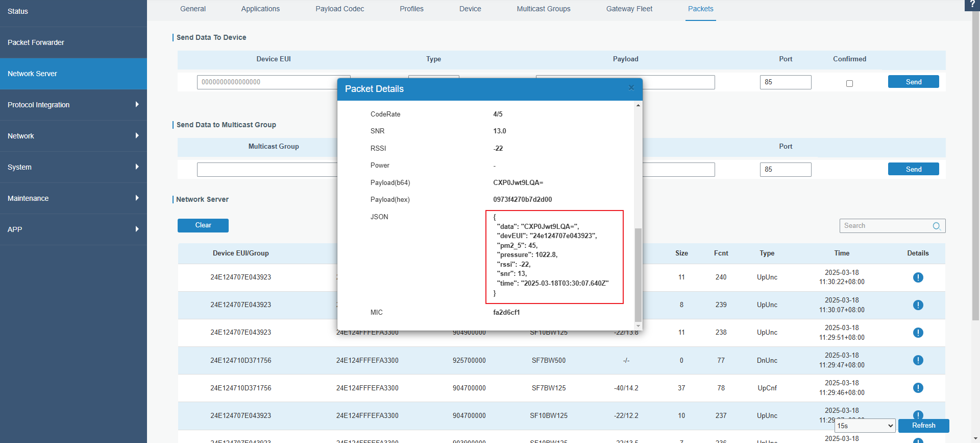Click the Packet Details scroll-down arrow
The height and width of the screenshot is (443, 980).
(638, 325)
